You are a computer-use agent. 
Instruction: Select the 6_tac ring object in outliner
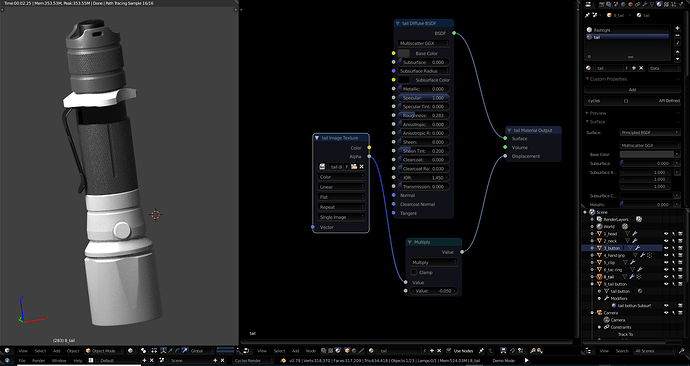tap(613, 270)
